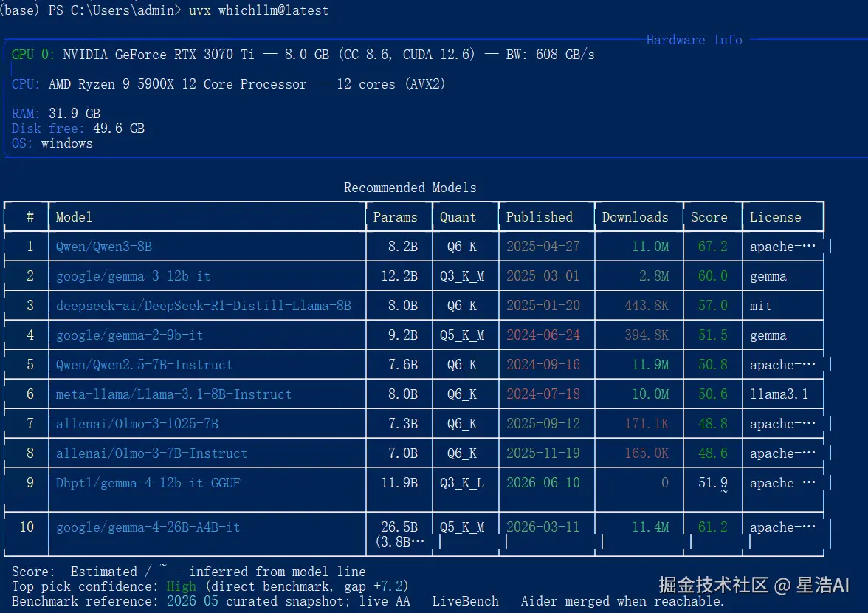Click downloads value 11.9M for Qwen2.5-7B-Instruct
The image size is (868, 613).
coord(650,364)
